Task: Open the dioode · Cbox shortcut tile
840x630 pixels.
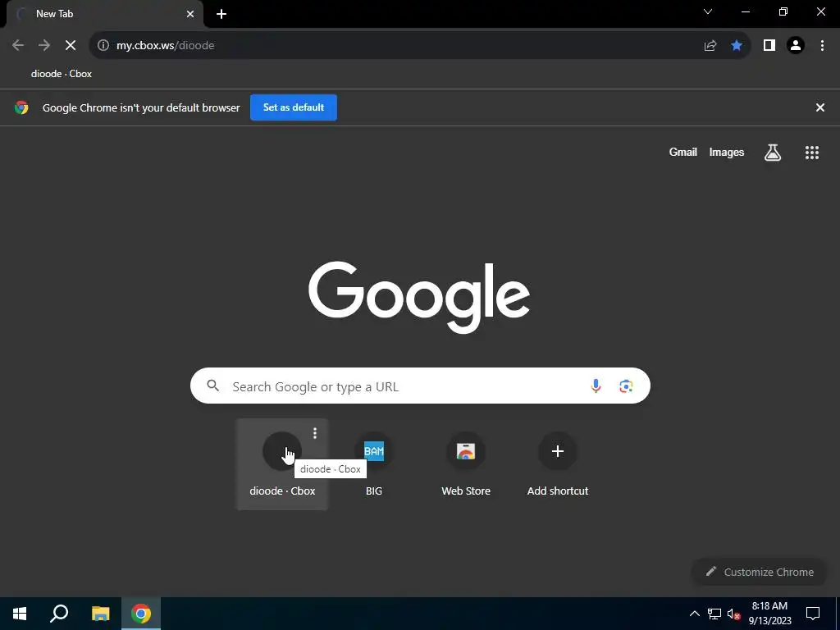Action: [x=282, y=464]
